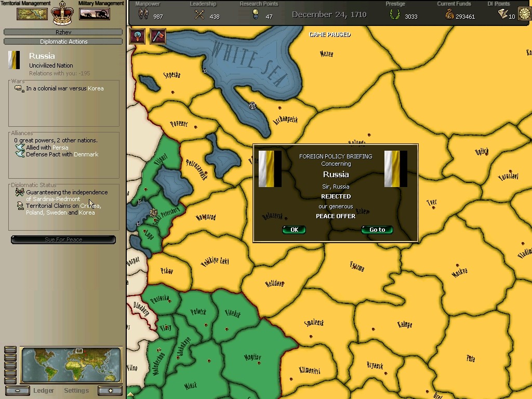Click left Russian flag in briefing dialog
Viewport: 532px width, 399px height.
pos(270,169)
